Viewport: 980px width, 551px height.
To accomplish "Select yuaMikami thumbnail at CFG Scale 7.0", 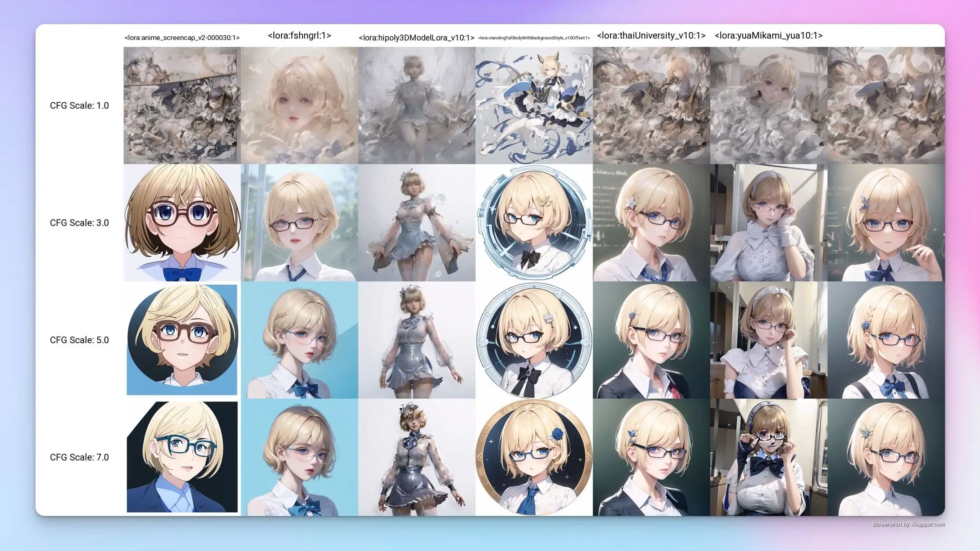I will point(769,457).
